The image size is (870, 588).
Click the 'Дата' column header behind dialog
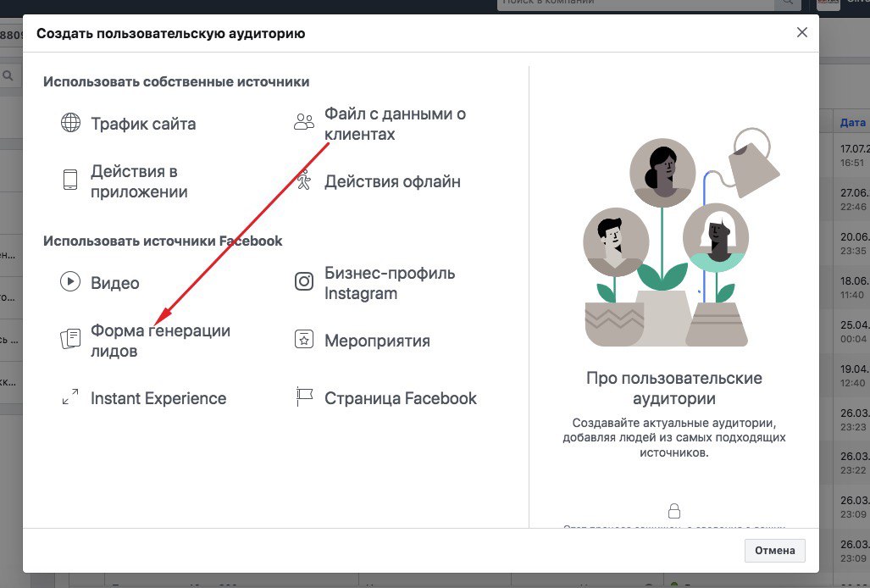(x=853, y=123)
